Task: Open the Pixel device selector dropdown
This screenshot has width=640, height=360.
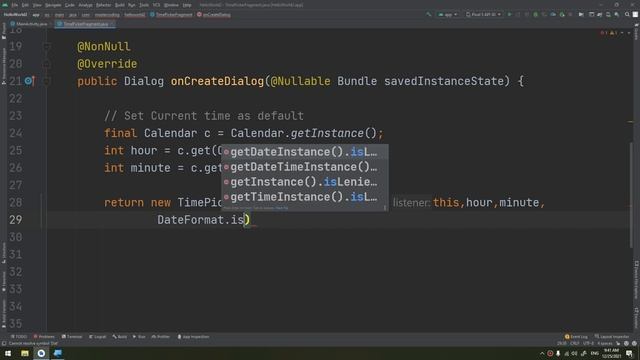Action: (x=483, y=14)
